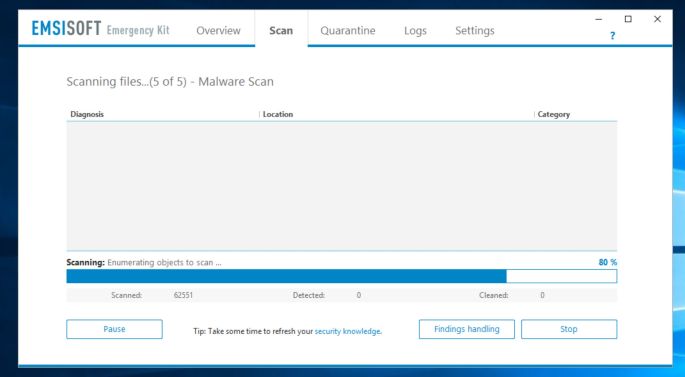Screen dimensions: 685x377
Task: Open the help question mark icon
Action: coord(612,36)
